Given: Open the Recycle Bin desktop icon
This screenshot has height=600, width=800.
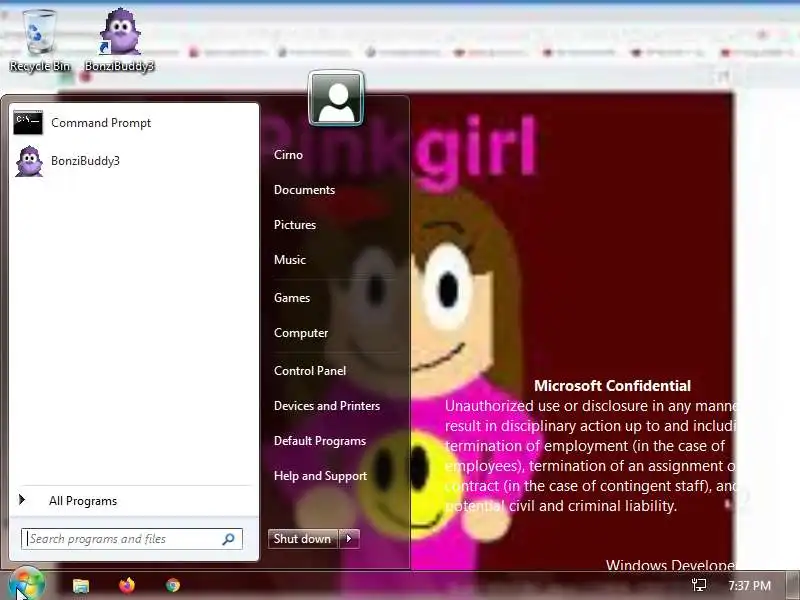Looking at the screenshot, I should click(39, 41).
